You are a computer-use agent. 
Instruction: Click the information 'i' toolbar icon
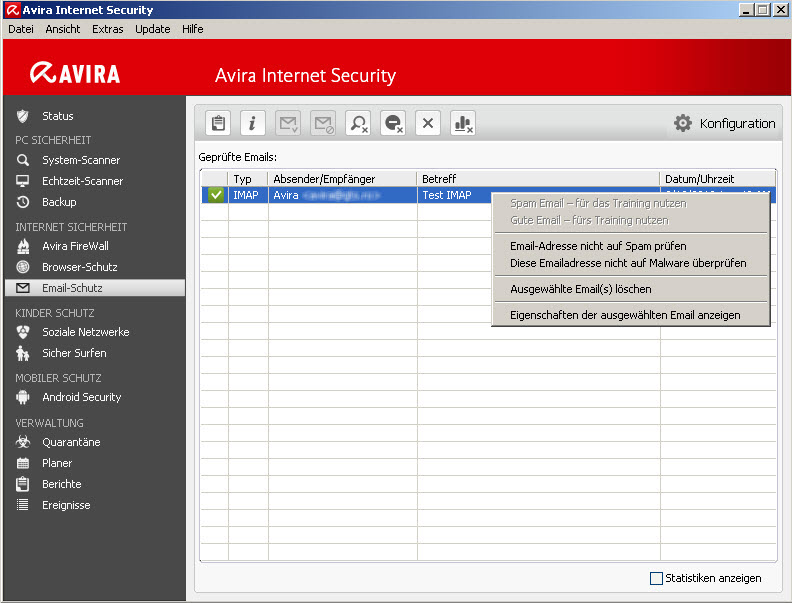click(253, 123)
